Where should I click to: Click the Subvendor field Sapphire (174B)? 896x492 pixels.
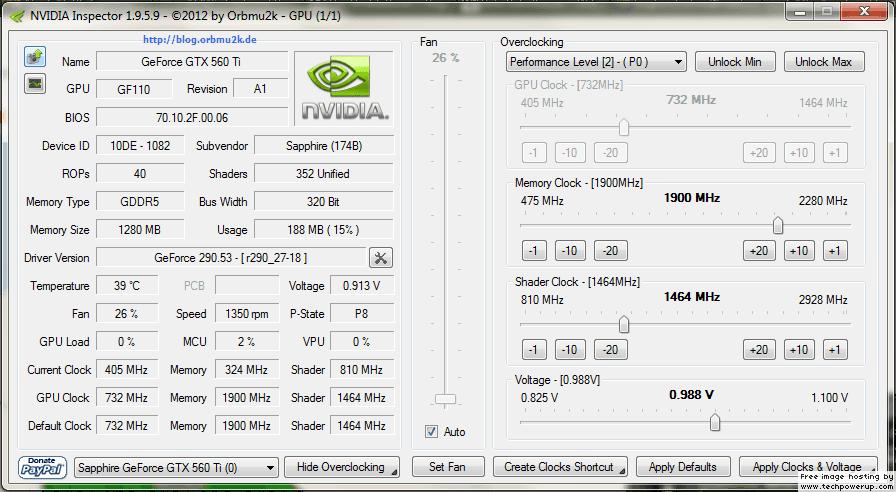(324, 146)
